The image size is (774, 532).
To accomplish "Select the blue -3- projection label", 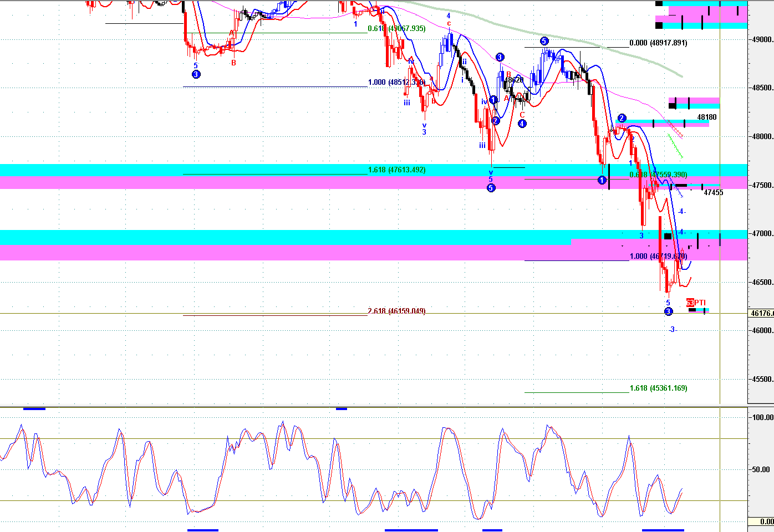I will point(672,330).
